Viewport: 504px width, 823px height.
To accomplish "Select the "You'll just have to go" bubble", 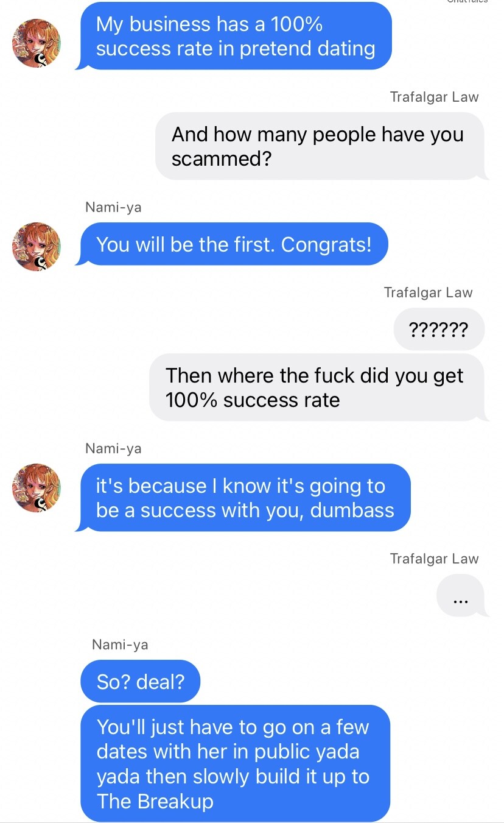I will pyautogui.click(x=234, y=763).
